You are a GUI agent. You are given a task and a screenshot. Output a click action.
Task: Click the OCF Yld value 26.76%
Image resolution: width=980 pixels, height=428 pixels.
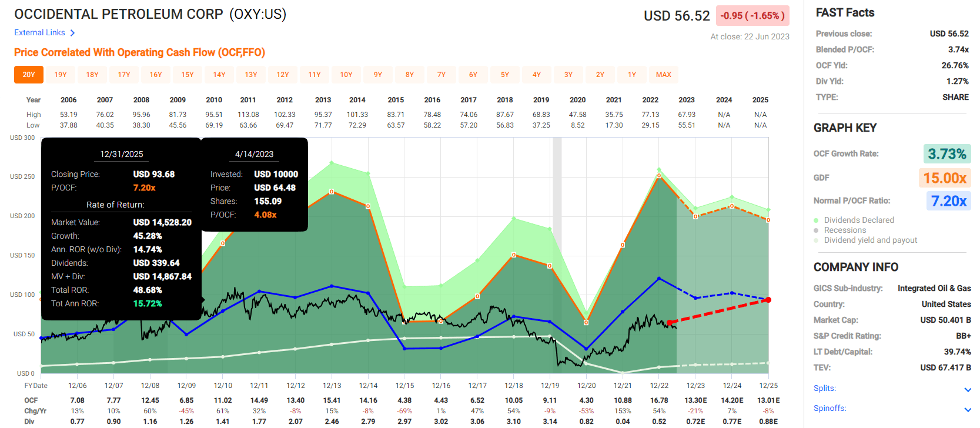(x=955, y=66)
